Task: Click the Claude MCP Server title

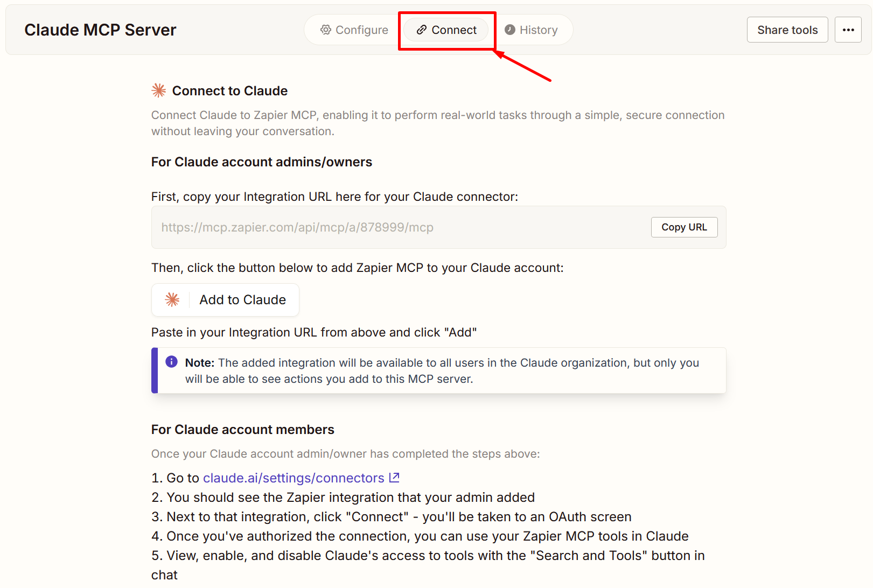Action: [100, 30]
